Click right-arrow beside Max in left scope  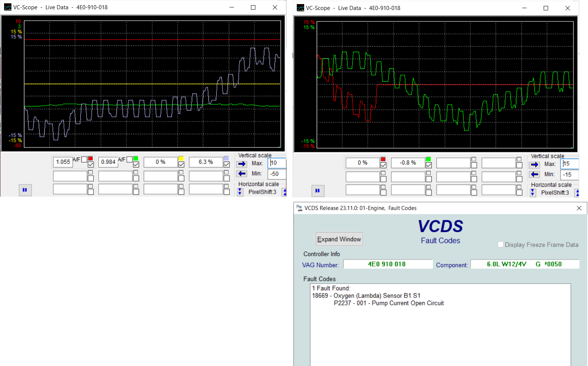242,164
